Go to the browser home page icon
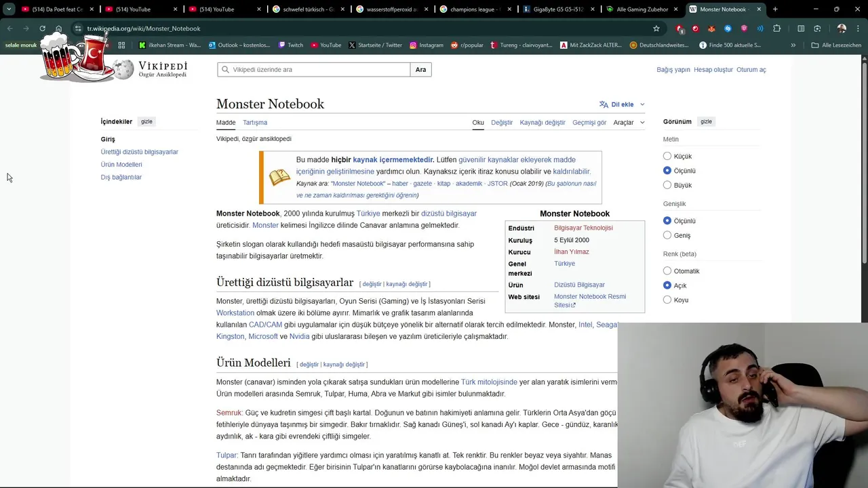The height and width of the screenshot is (488, 868). click(x=59, y=28)
